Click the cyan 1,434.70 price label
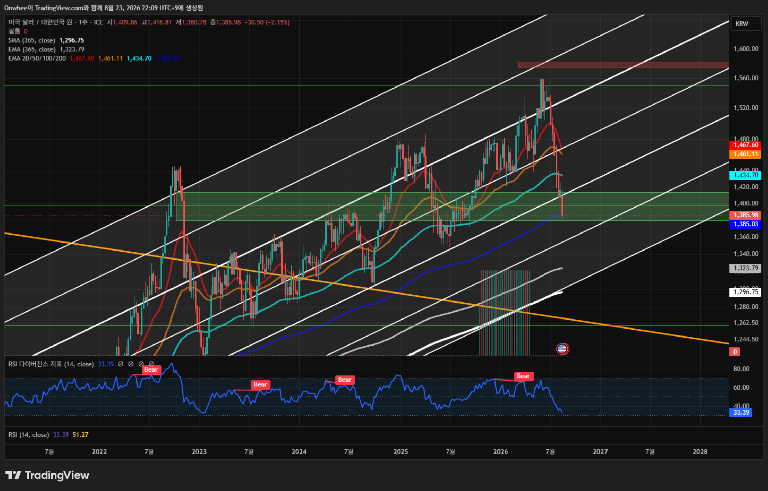Screen dimensions: 768x491 click(745, 175)
